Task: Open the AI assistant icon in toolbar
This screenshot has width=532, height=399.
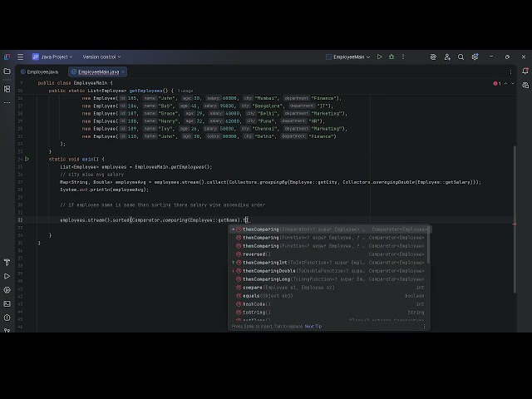Action: pos(433,57)
